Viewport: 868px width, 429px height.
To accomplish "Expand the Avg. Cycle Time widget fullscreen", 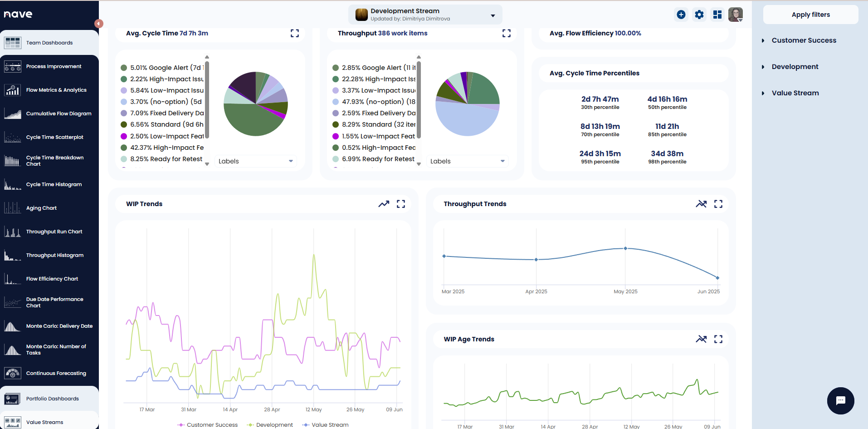I will 295,33.
